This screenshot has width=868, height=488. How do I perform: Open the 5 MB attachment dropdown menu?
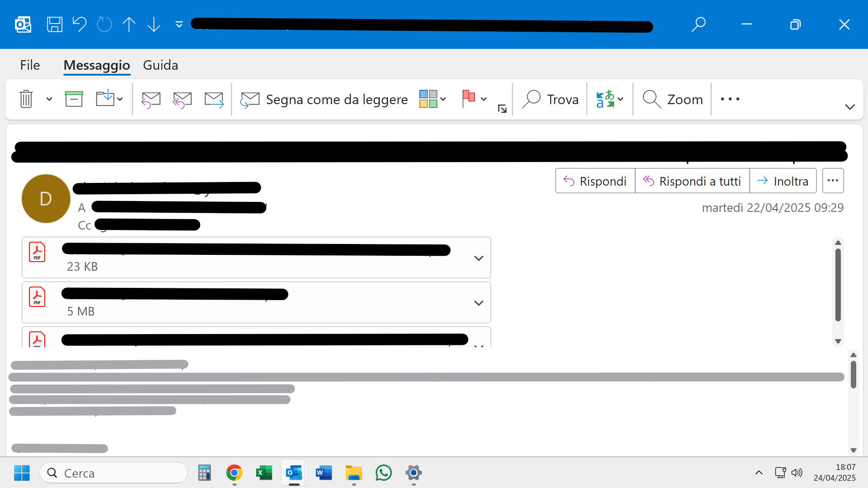(478, 302)
